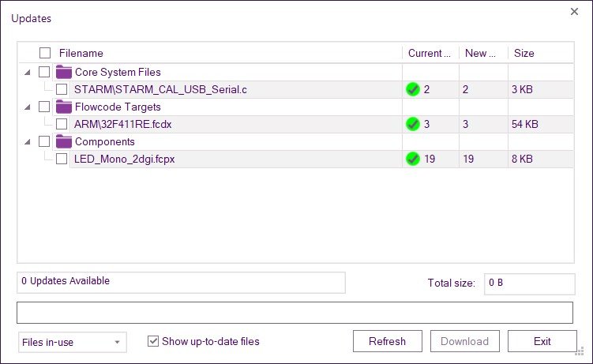Select the ARM\32F411RE.fcdx row
The width and height of the screenshot is (593, 364).
321,124
